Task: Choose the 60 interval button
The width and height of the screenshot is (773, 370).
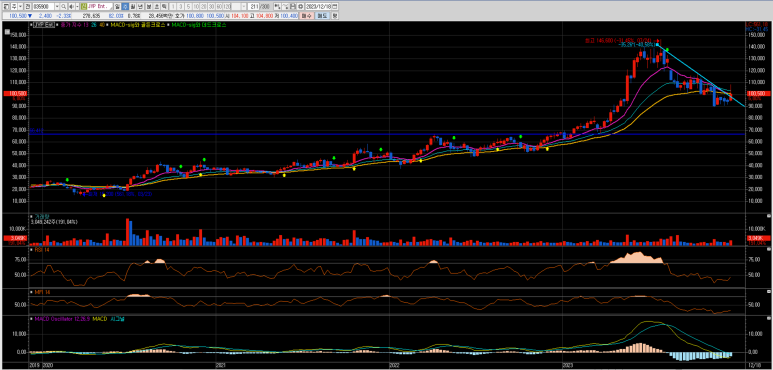Action: (x=219, y=6)
